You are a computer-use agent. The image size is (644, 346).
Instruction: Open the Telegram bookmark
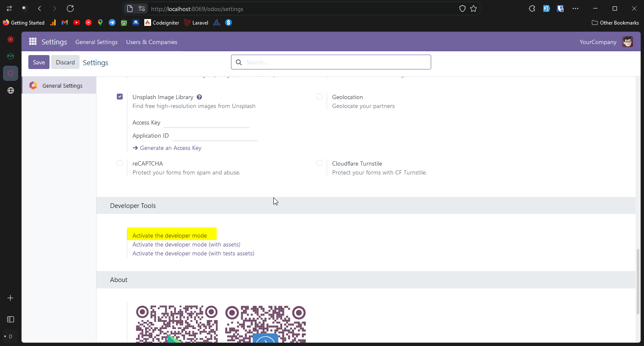(x=112, y=22)
